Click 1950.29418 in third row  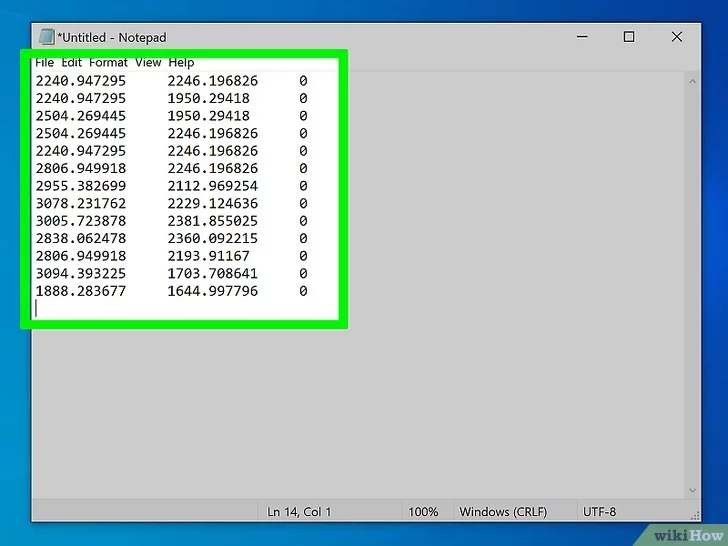(208, 116)
